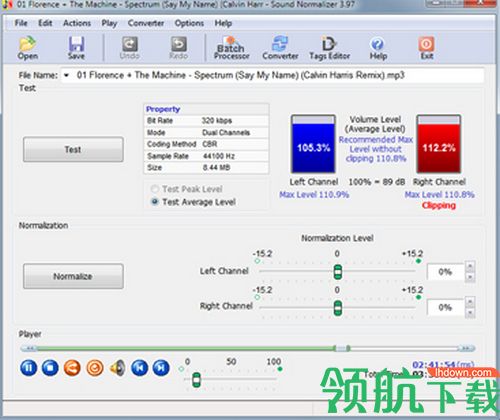The width and height of the screenshot is (500, 420).
Task: Click the Right Channel 0% value field
Action: click(x=446, y=308)
